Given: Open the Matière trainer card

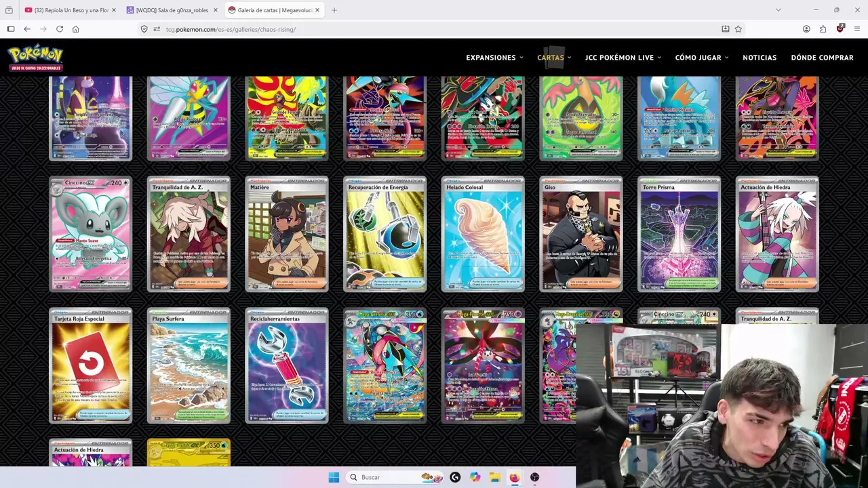Looking at the screenshot, I should point(287,235).
